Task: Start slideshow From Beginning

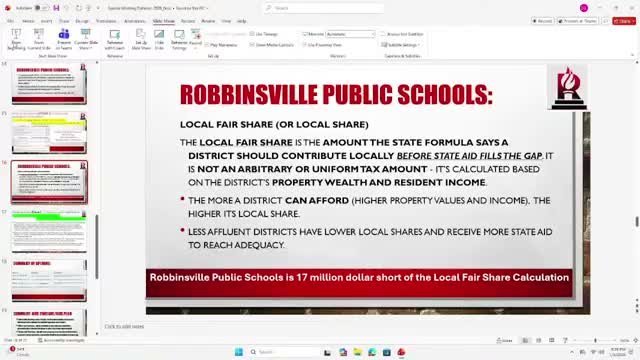Action: (16, 40)
